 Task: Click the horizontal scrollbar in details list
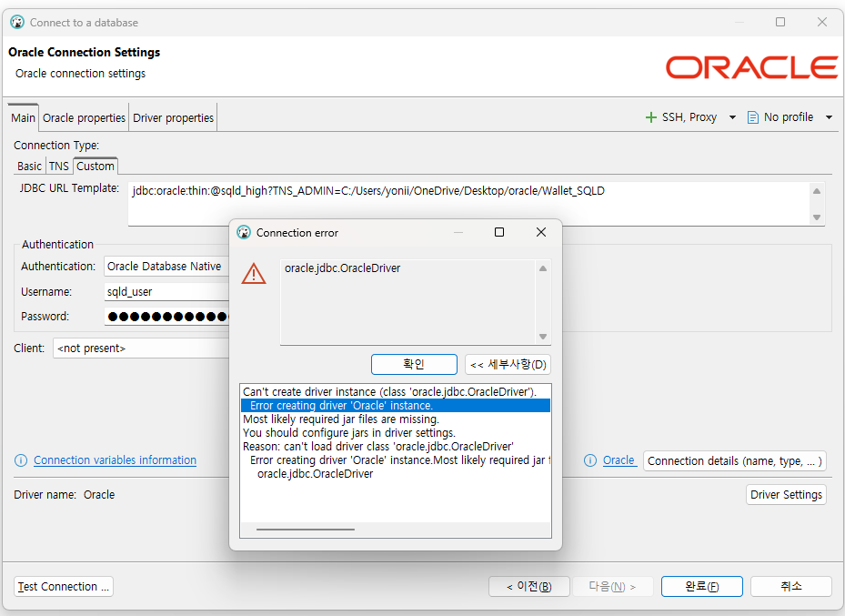[x=306, y=530]
